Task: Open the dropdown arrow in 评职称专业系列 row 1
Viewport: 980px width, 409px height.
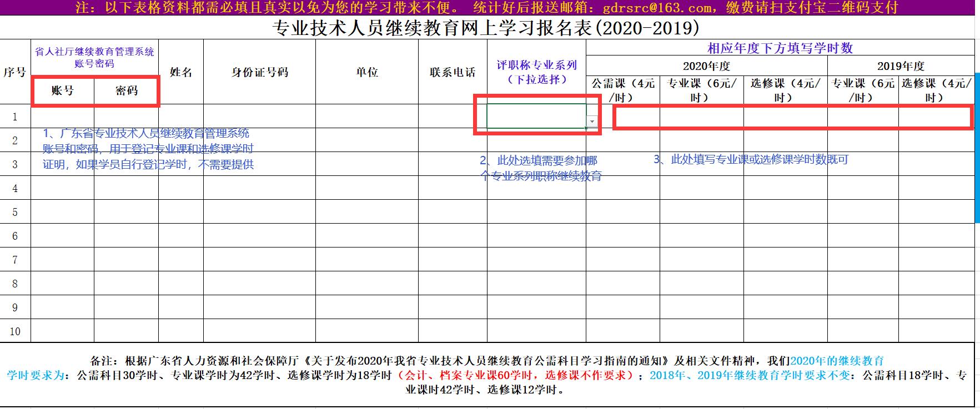Action: point(592,122)
